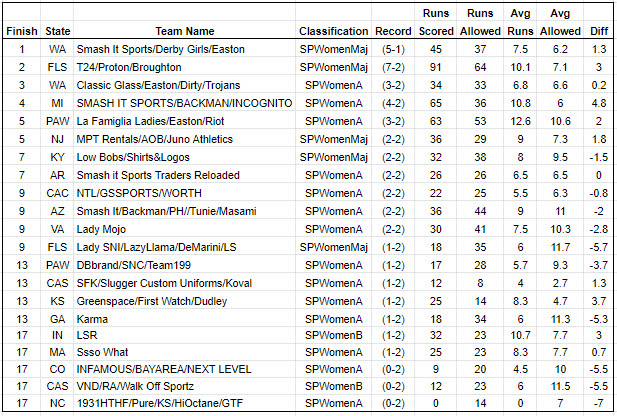Click runs scored value '65'
This screenshot has width=617, height=416.
point(436,103)
